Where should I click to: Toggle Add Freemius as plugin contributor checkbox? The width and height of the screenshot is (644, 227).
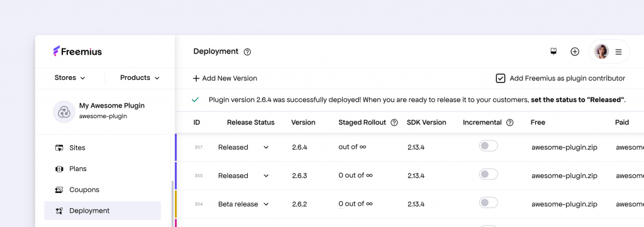tap(500, 79)
